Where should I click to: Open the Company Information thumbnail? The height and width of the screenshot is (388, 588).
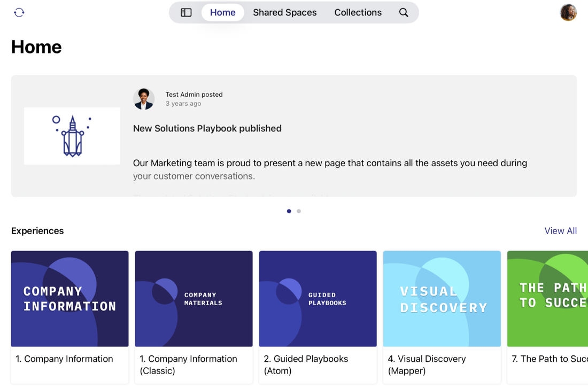pos(69,299)
